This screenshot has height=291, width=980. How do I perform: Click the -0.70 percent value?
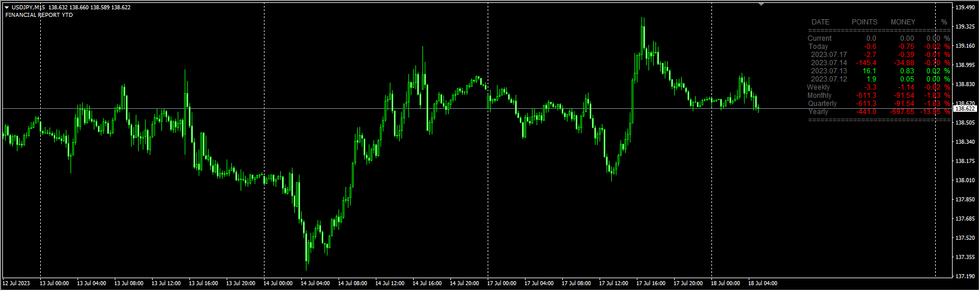point(933,63)
